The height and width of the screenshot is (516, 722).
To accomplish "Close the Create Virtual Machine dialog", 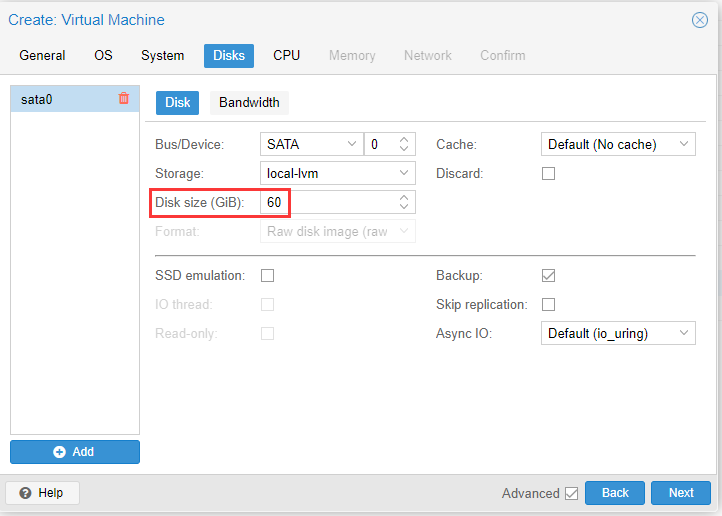I will pos(700,20).
